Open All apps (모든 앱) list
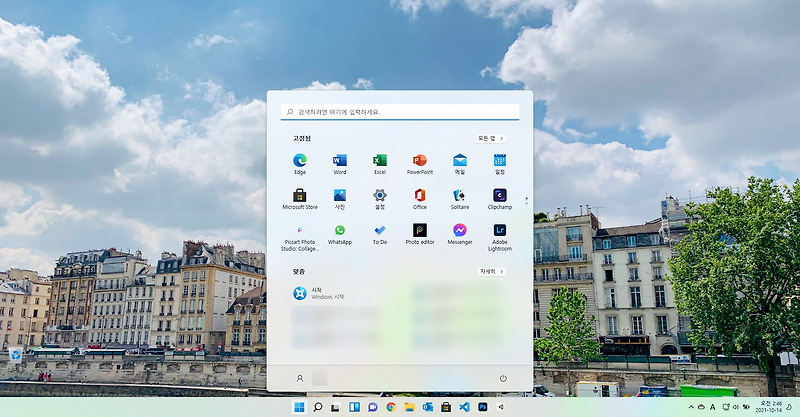 [490, 138]
